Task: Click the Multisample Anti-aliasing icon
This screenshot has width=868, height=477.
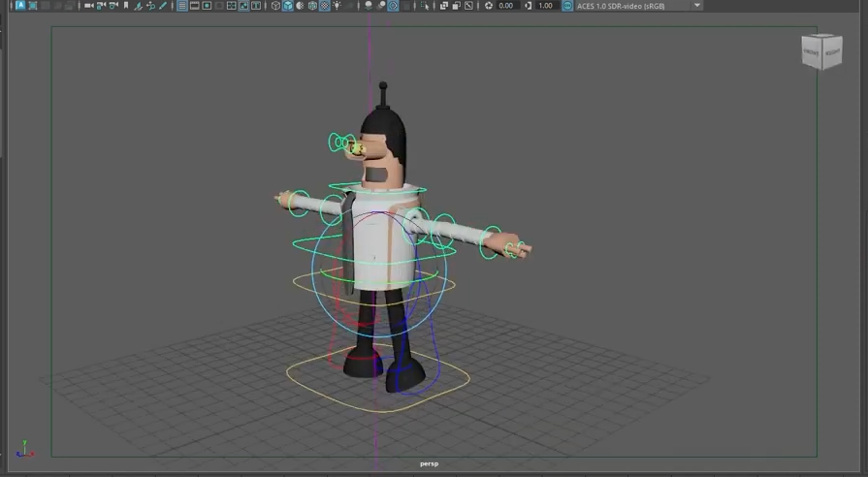Action: pyautogui.click(x=393, y=6)
